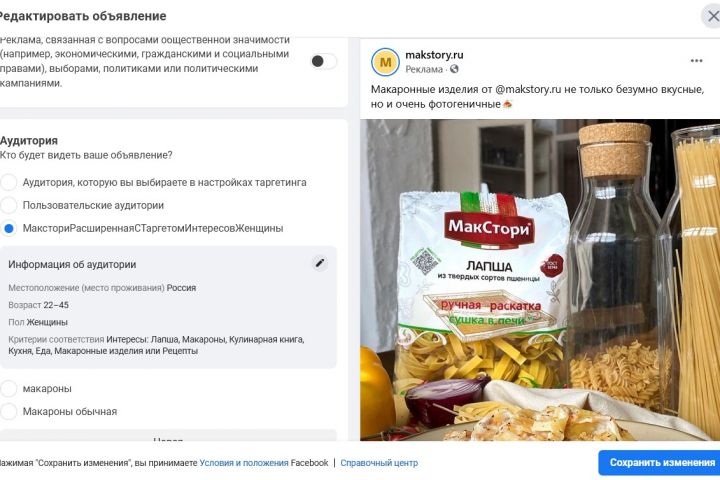Click the globe privacy icon near Реклама

[455, 69]
